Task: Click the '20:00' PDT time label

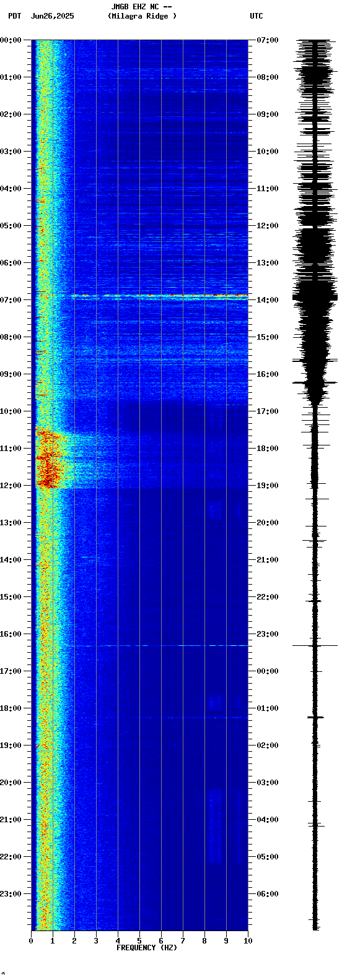Action: 11,783
